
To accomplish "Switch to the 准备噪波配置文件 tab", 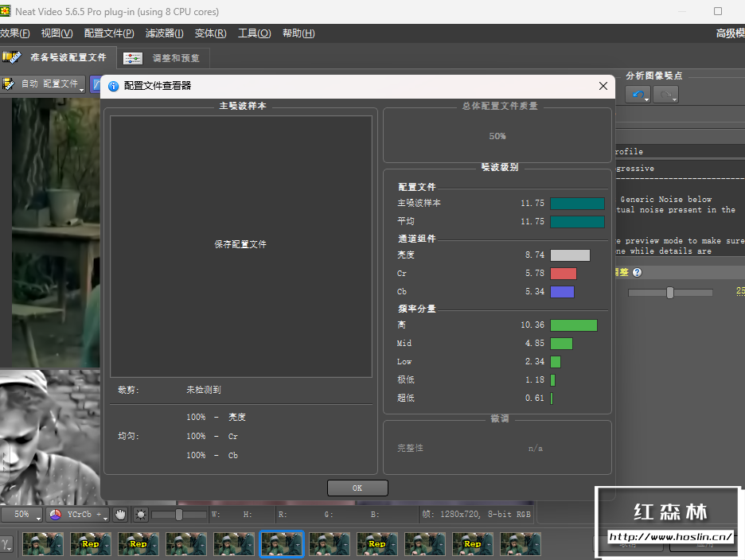I will tap(58, 57).
